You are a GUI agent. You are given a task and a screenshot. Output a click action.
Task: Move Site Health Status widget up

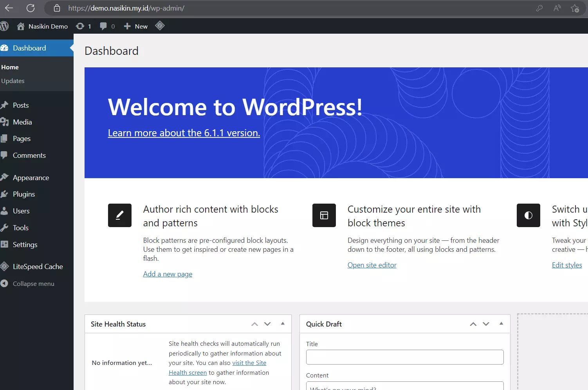tap(255, 324)
